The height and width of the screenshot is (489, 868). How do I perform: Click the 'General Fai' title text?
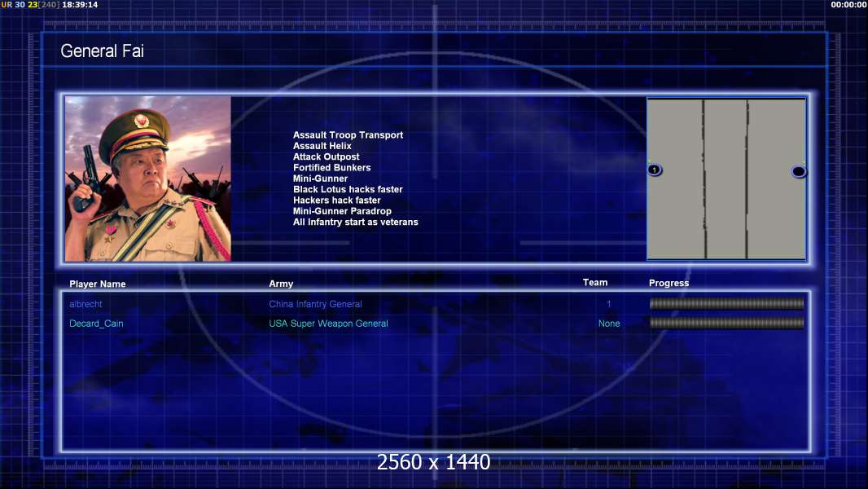[x=103, y=51]
